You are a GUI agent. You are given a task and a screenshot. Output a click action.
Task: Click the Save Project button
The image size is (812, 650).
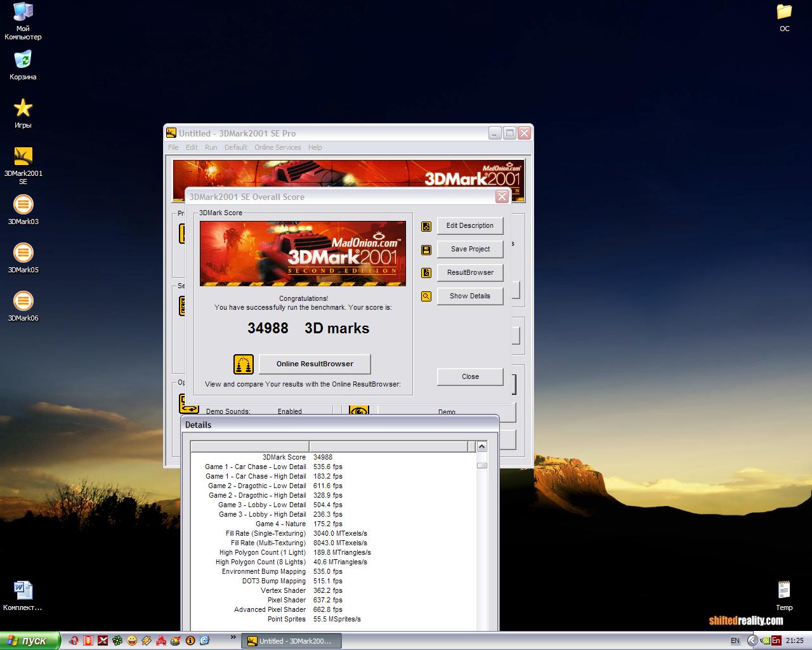coord(470,249)
